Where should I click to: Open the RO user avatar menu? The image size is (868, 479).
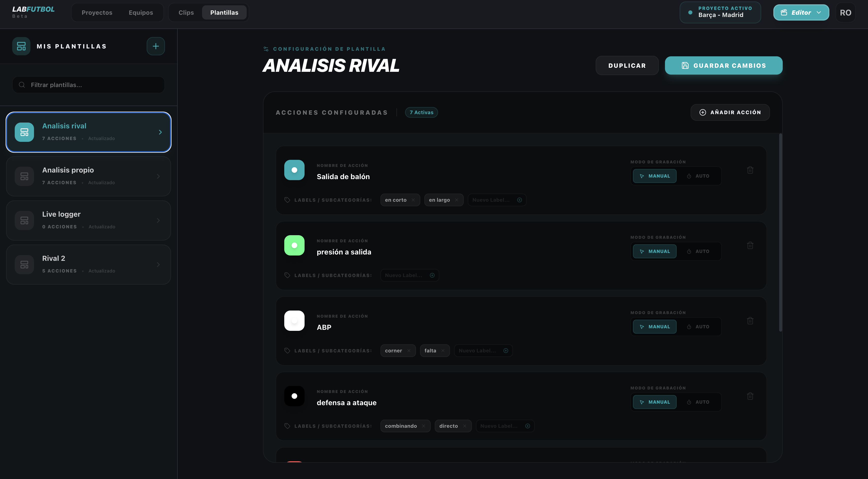[x=845, y=12]
